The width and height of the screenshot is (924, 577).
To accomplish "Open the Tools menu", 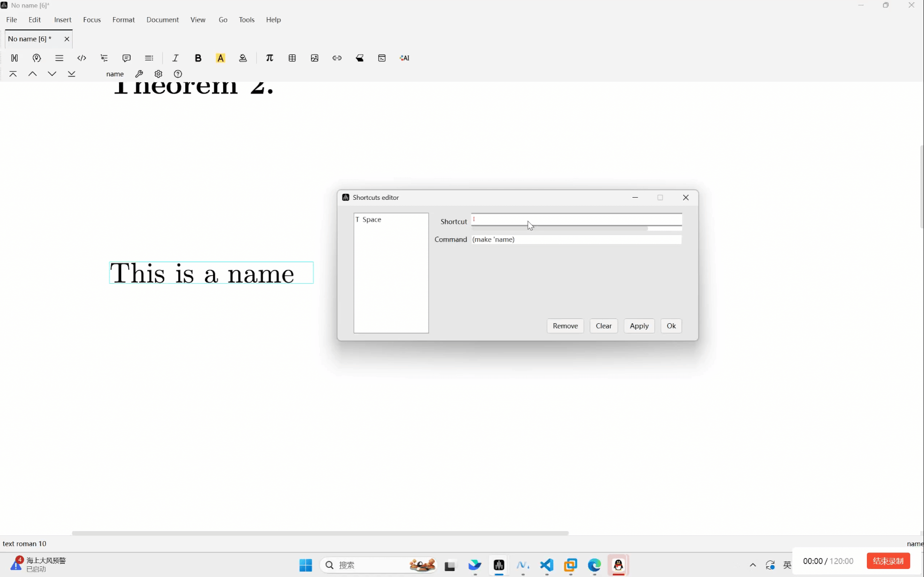I will tap(246, 20).
